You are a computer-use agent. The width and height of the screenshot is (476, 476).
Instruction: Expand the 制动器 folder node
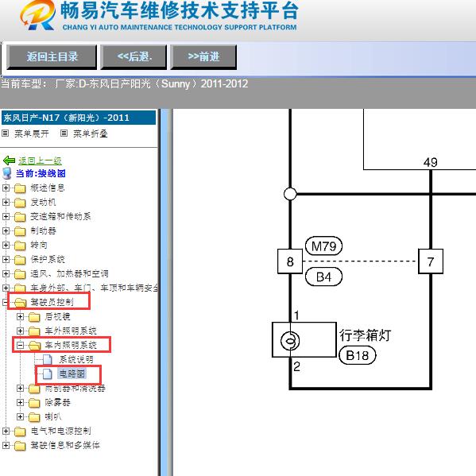6,230
